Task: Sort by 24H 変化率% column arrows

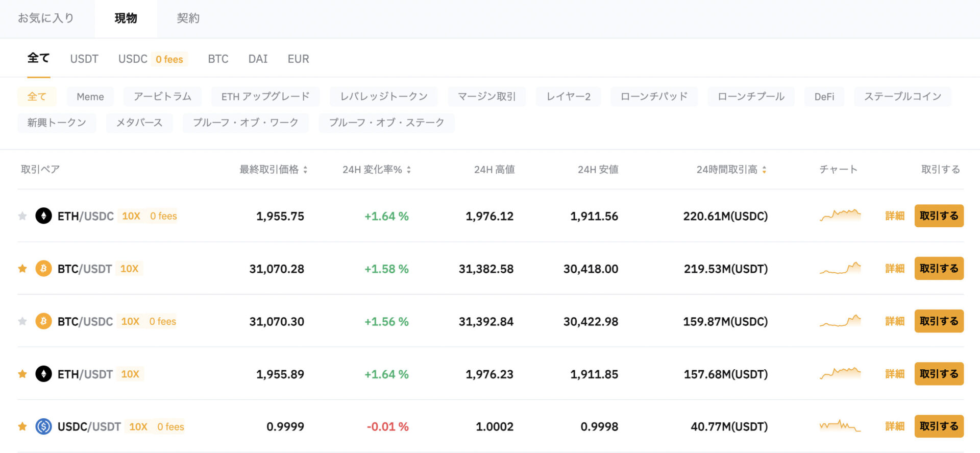Action: [x=409, y=170]
